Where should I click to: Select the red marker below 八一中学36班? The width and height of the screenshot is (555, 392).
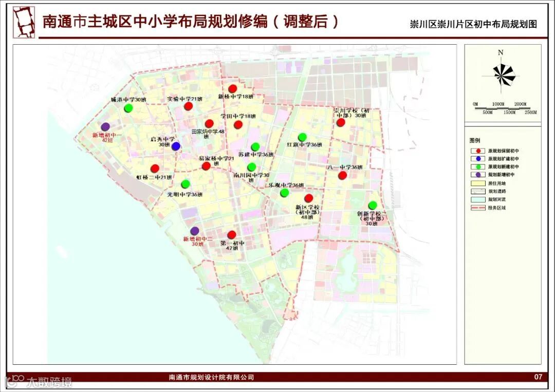(342, 175)
